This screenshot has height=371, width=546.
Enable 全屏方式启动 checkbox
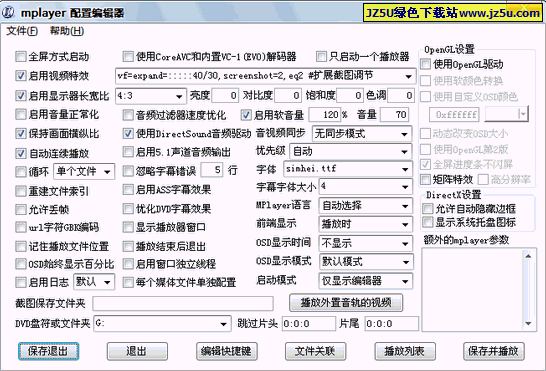[21, 56]
